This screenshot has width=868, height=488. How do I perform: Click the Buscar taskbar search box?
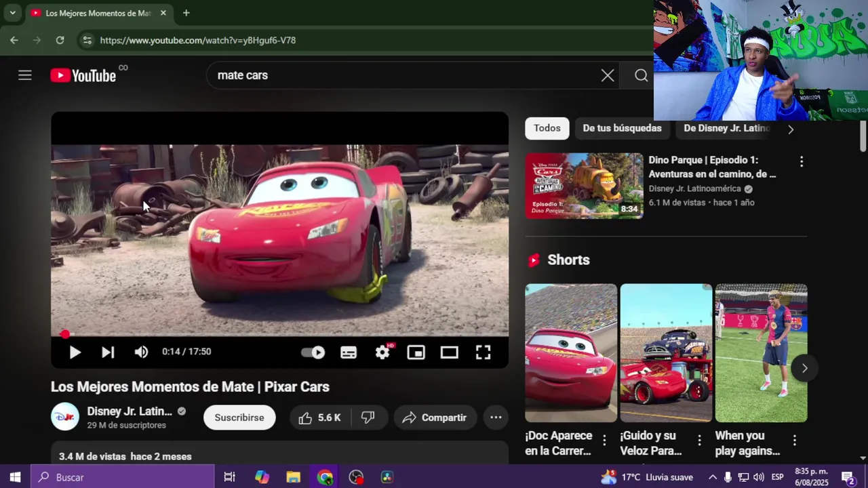123,477
